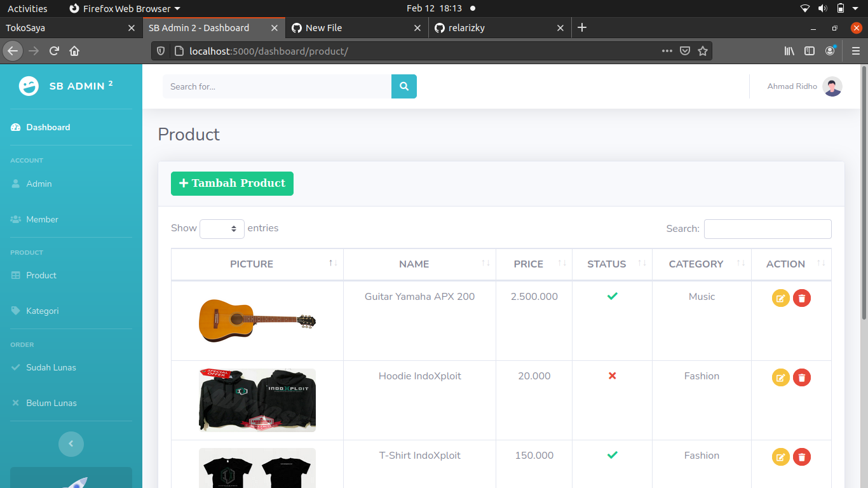Open Firefox account icon
The image size is (868, 488).
coord(830,51)
